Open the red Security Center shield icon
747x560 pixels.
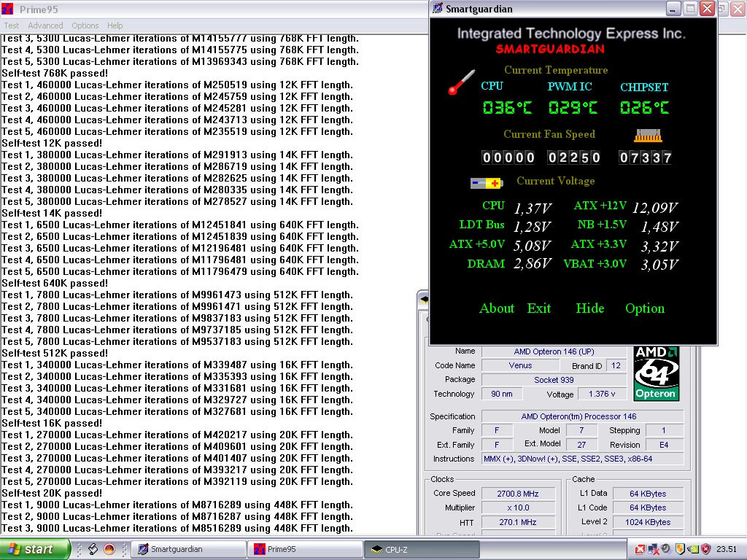[706, 549]
